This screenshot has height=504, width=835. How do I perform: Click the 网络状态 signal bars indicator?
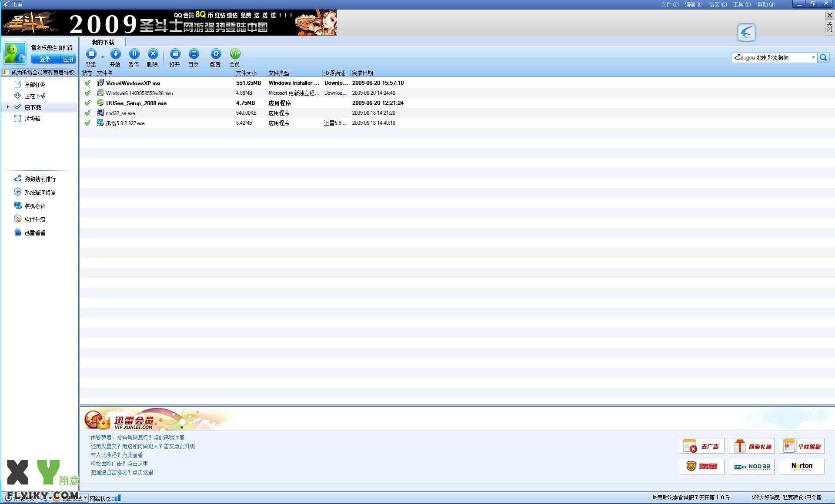(116, 498)
